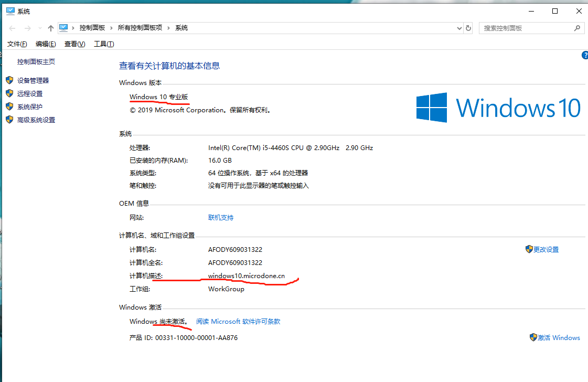588x382 pixels.
Task: Open address bar history dropdown
Action: pos(459,28)
